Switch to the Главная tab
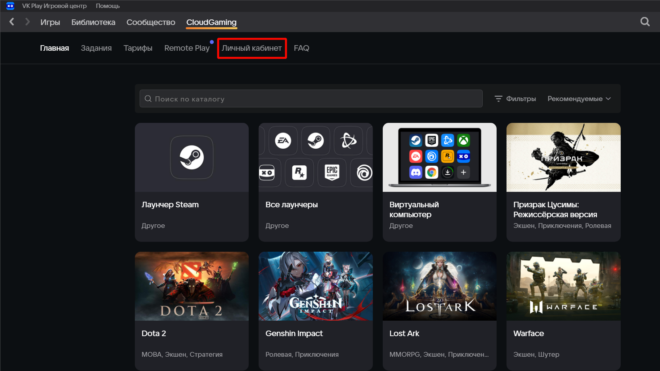 [x=54, y=48]
